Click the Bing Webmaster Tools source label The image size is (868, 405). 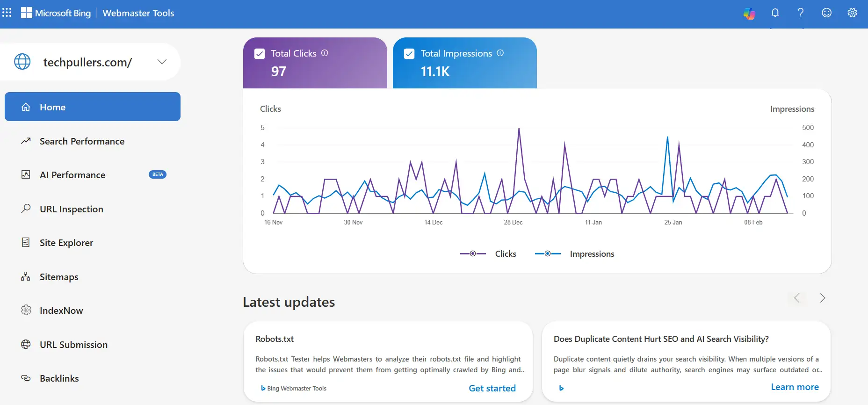(x=294, y=388)
